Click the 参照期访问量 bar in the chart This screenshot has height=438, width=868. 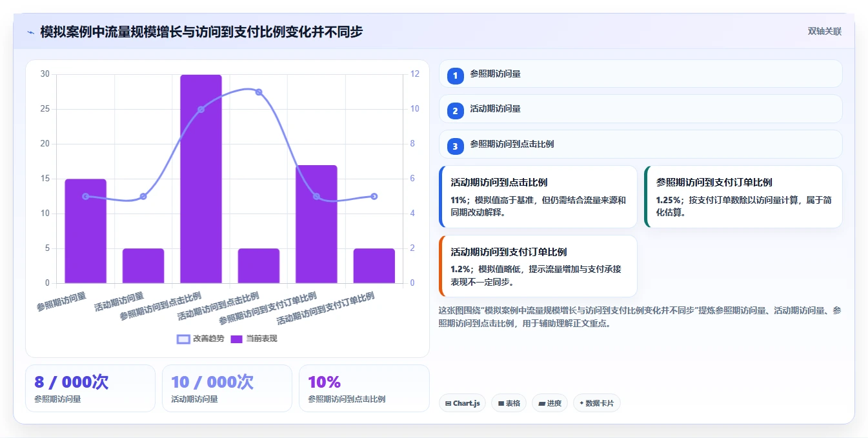pos(85,231)
